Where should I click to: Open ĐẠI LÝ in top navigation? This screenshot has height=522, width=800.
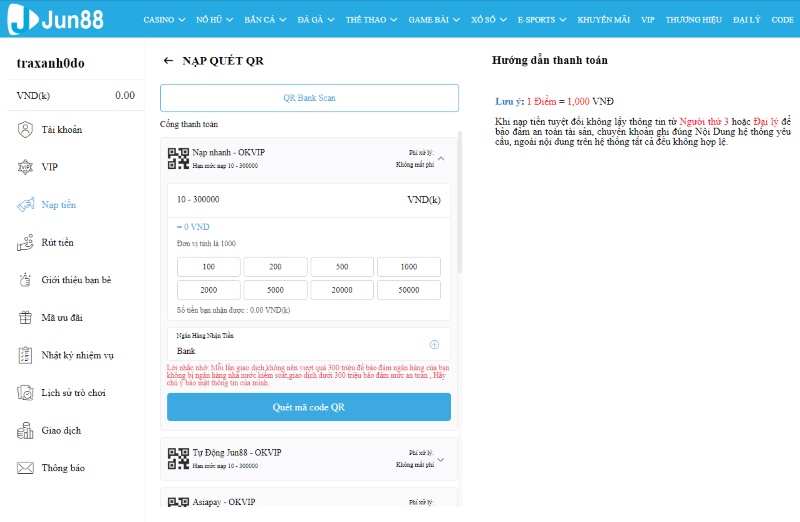[746, 19]
